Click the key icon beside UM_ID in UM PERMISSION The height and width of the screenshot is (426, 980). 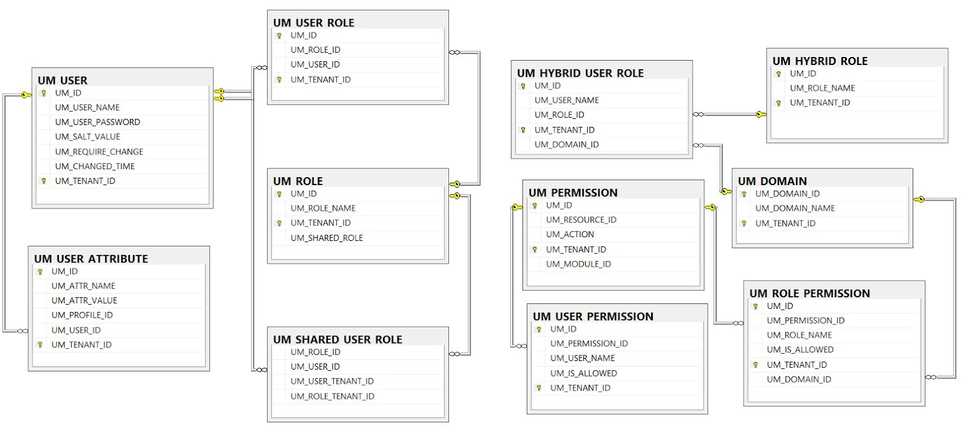pyautogui.click(x=535, y=206)
